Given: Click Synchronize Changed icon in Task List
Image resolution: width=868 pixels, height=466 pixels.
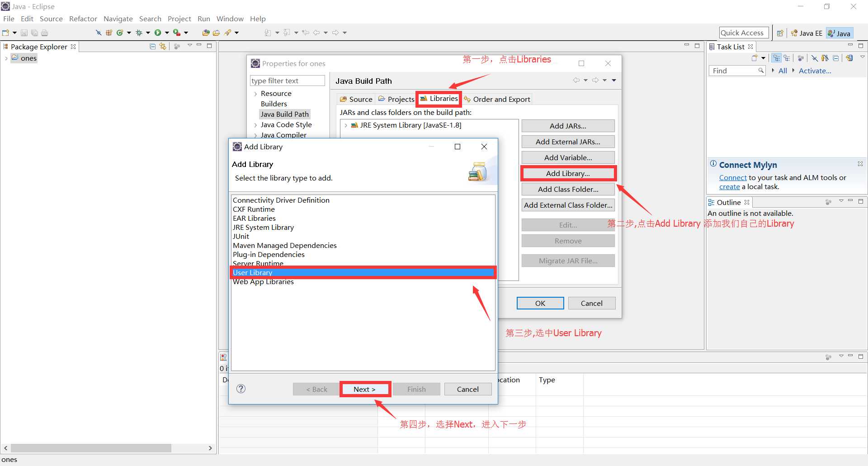Looking at the screenshot, I should (849, 58).
